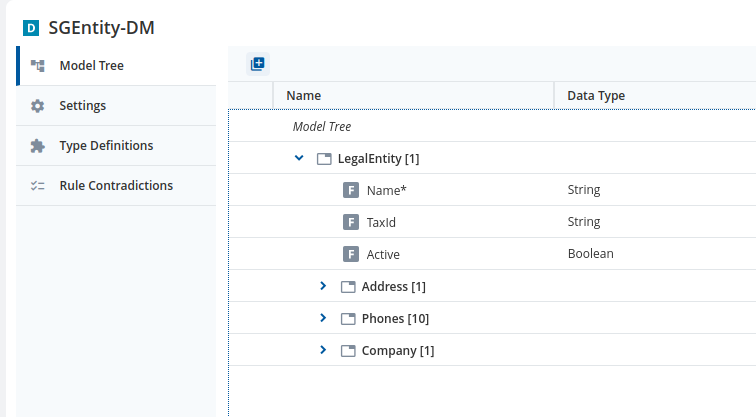Click the Data Type column header
The height and width of the screenshot is (417, 756).
[x=655, y=95]
